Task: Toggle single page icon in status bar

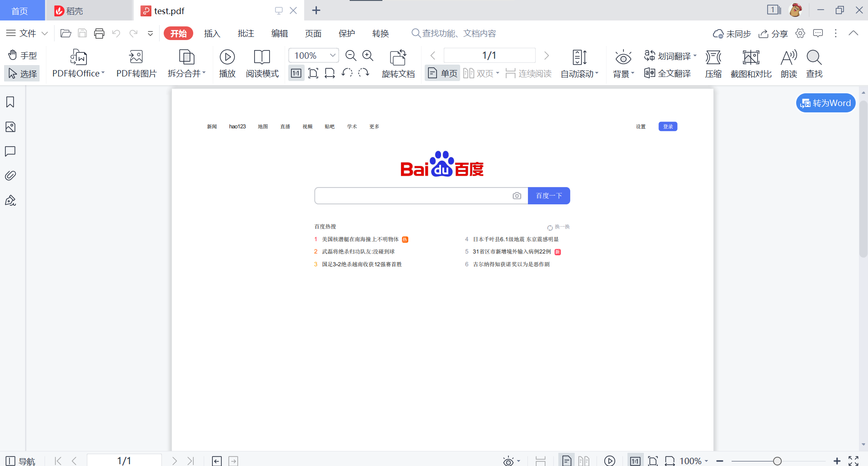Action: pos(567,461)
